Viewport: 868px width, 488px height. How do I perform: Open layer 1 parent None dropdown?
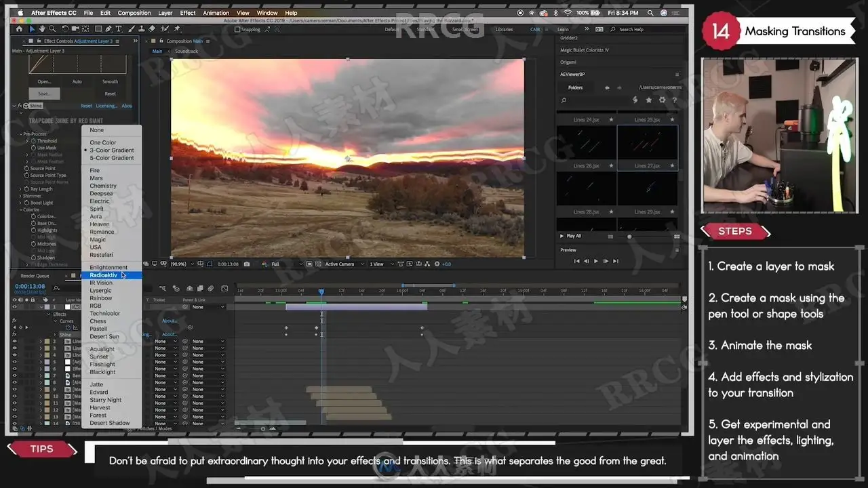click(208, 307)
